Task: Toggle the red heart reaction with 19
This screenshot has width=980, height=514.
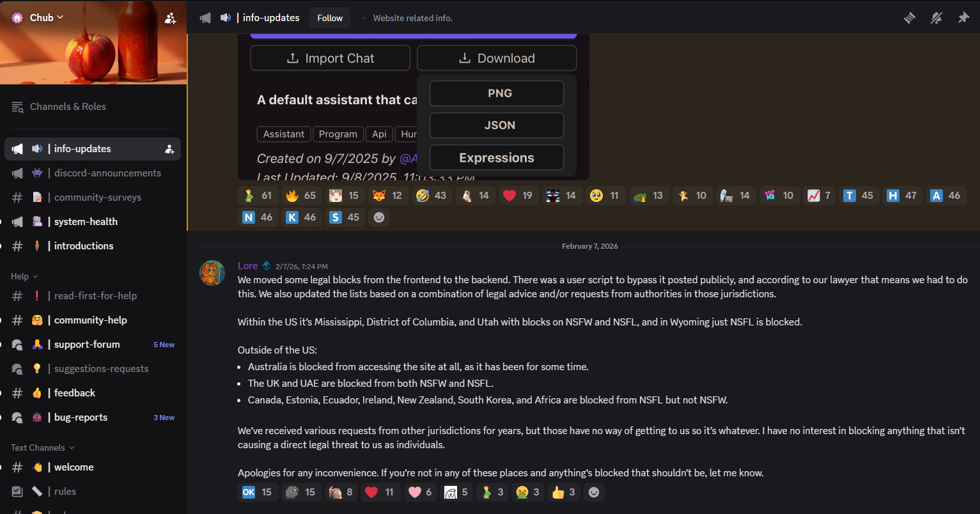Action: (518, 196)
